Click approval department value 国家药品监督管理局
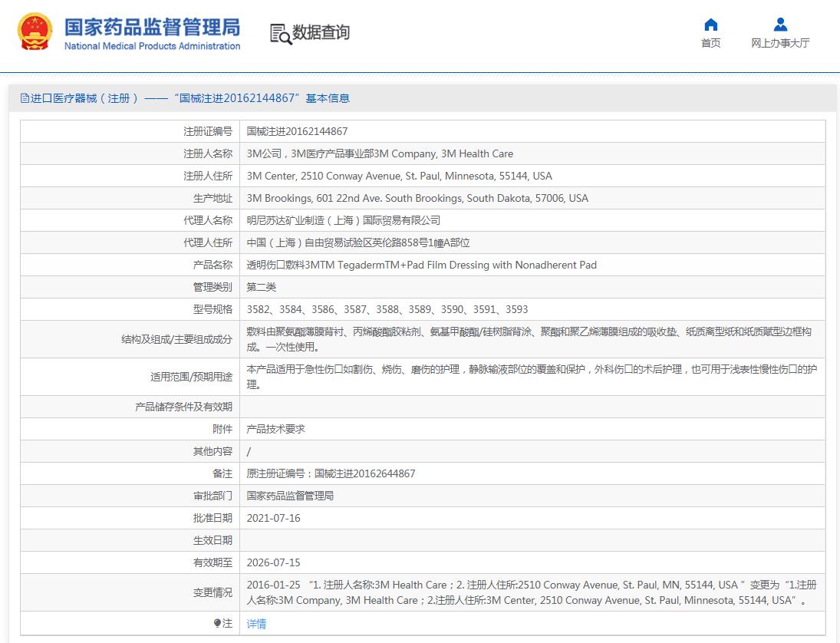Image resolution: width=840 pixels, height=643 pixels. click(290, 496)
